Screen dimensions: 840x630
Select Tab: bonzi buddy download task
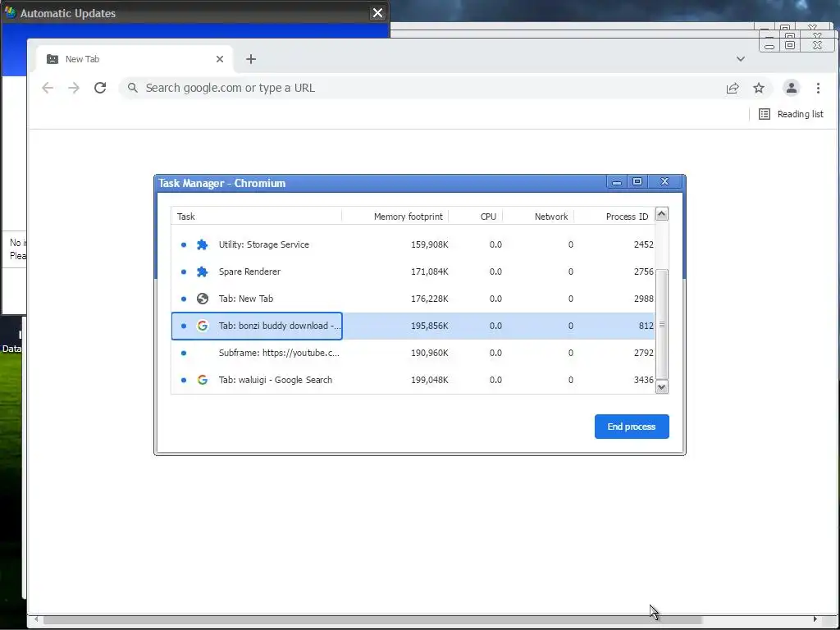pos(413,326)
